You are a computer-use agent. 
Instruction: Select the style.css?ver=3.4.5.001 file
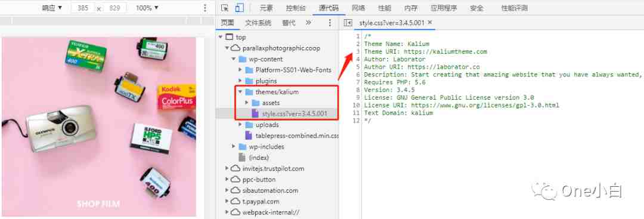pyautogui.click(x=294, y=113)
